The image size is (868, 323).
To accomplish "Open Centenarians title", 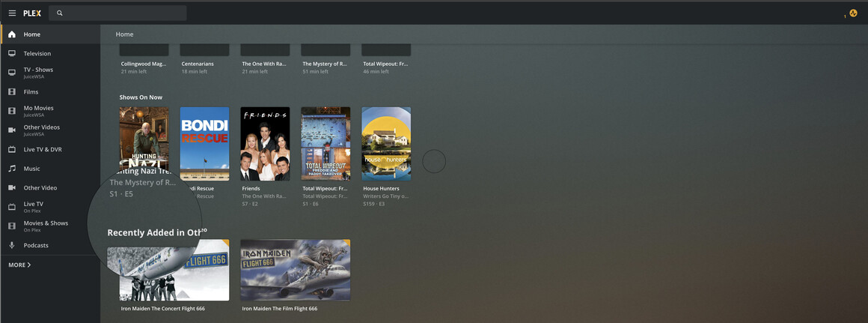I will [x=198, y=64].
